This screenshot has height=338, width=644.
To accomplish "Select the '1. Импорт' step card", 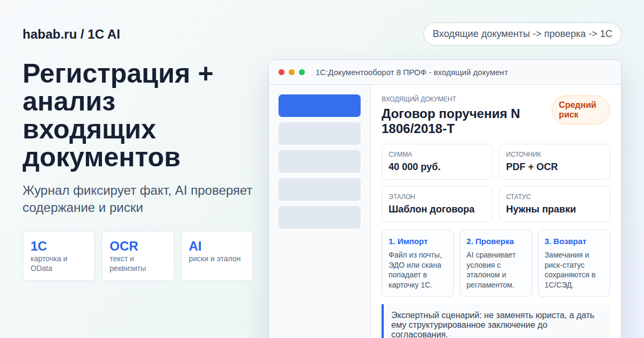I will pyautogui.click(x=418, y=263).
